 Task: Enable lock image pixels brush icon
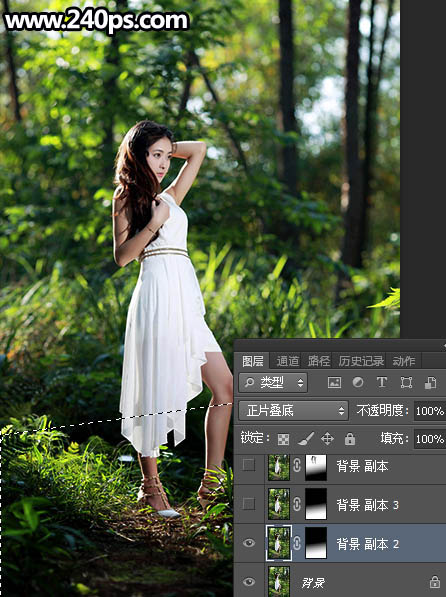(x=305, y=439)
